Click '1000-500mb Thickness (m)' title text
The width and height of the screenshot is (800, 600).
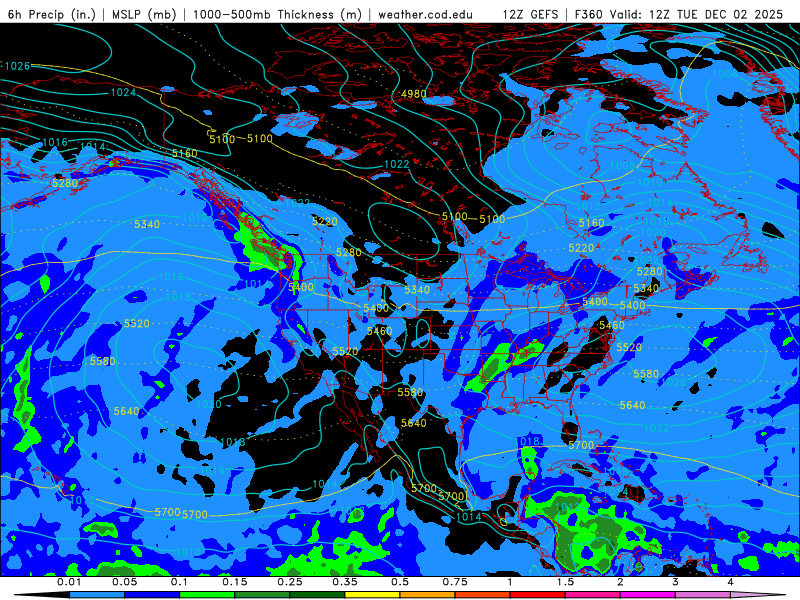click(x=277, y=14)
